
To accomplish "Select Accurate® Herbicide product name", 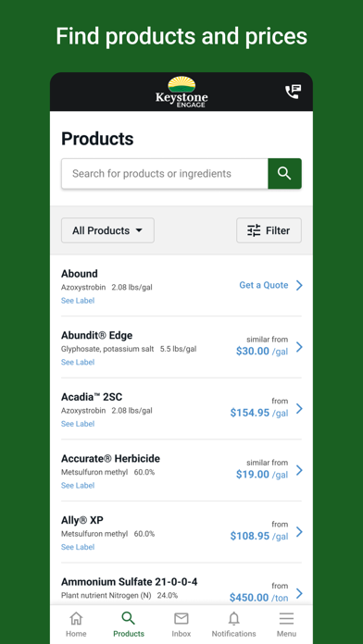I will click(110, 458).
